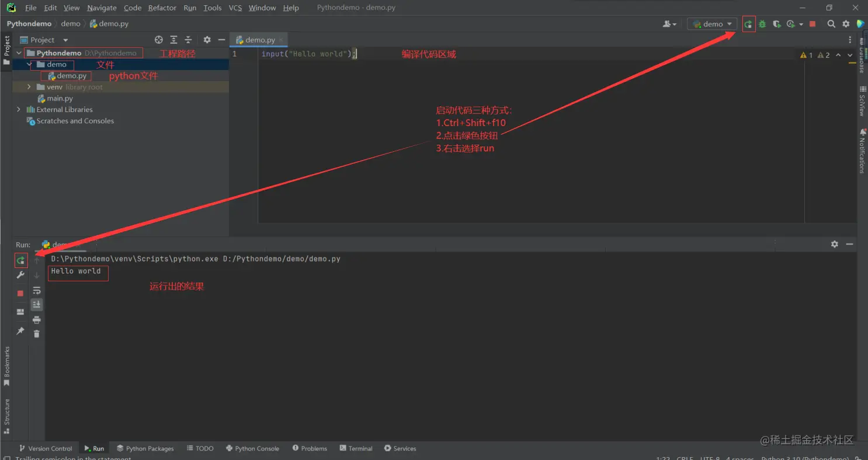Clear console output with trash icon

(37, 334)
